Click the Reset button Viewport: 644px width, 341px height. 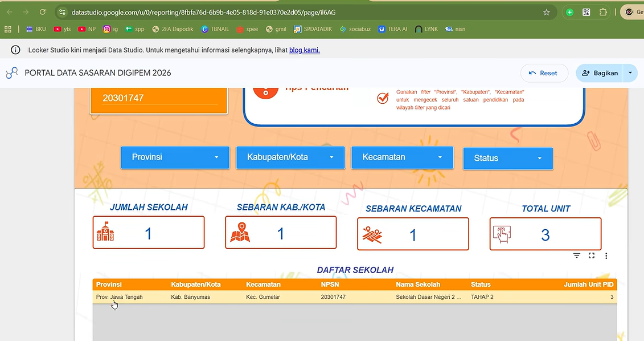tap(544, 73)
